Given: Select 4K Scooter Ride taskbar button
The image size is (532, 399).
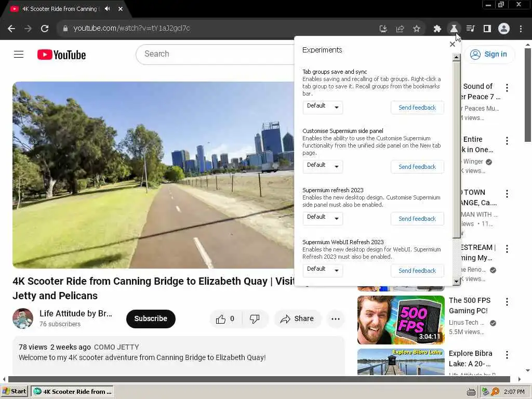Looking at the screenshot, I should (x=72, y=392).
